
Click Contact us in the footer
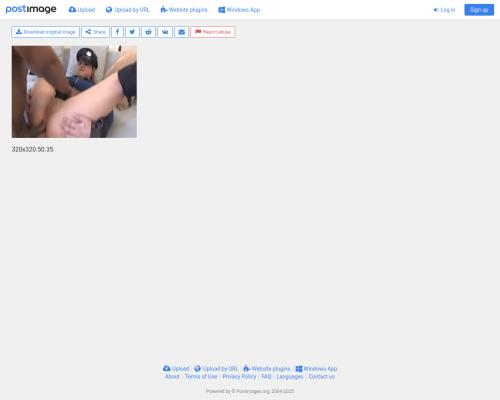point(322,376)
